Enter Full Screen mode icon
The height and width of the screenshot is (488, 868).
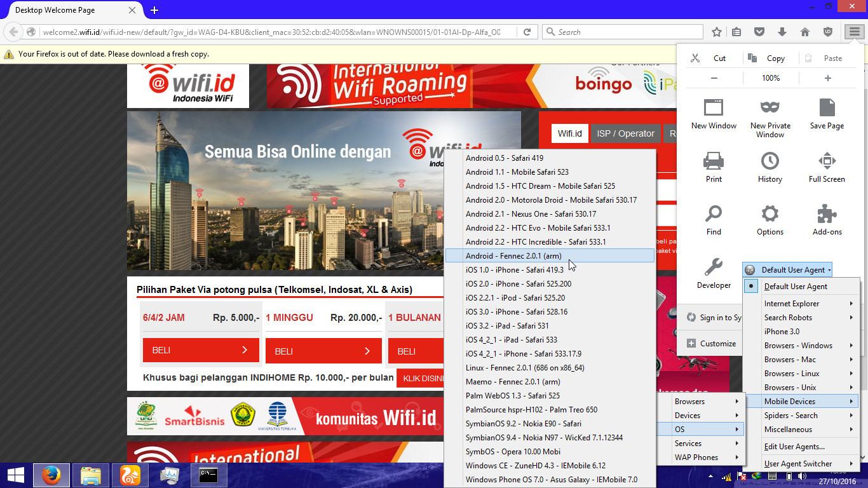click(827, 167)
